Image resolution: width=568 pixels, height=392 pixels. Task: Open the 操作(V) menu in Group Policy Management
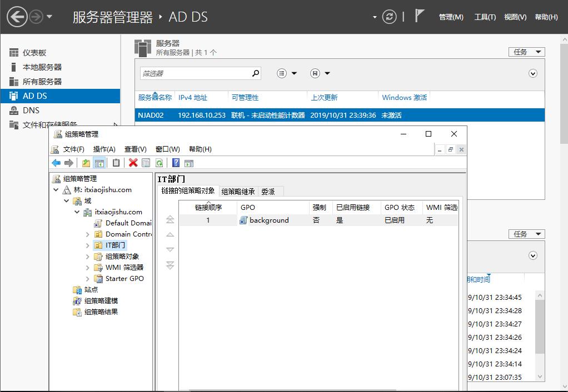(x=105, y=149)
